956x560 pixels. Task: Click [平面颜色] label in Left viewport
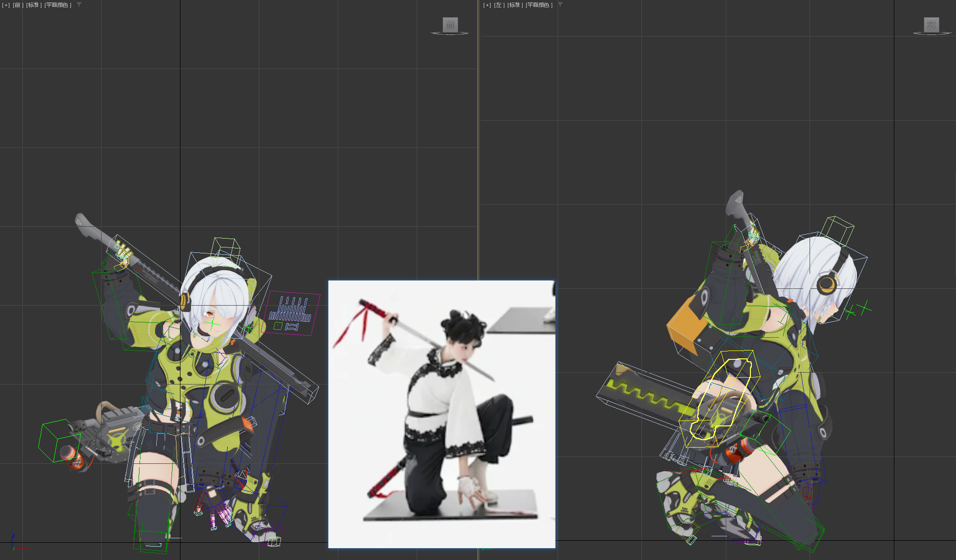point(539,5)
